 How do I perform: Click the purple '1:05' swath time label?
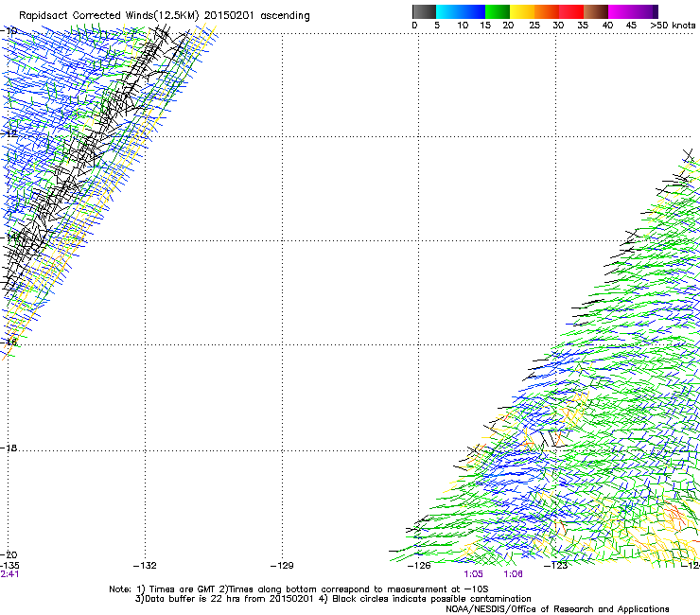pyautogui.click(x=473, y=574)
